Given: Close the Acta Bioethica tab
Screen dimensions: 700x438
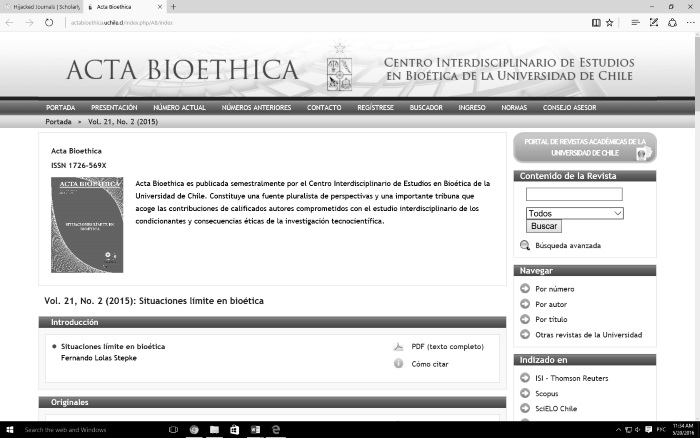Looking at the screenshot, I should point(160,7).
